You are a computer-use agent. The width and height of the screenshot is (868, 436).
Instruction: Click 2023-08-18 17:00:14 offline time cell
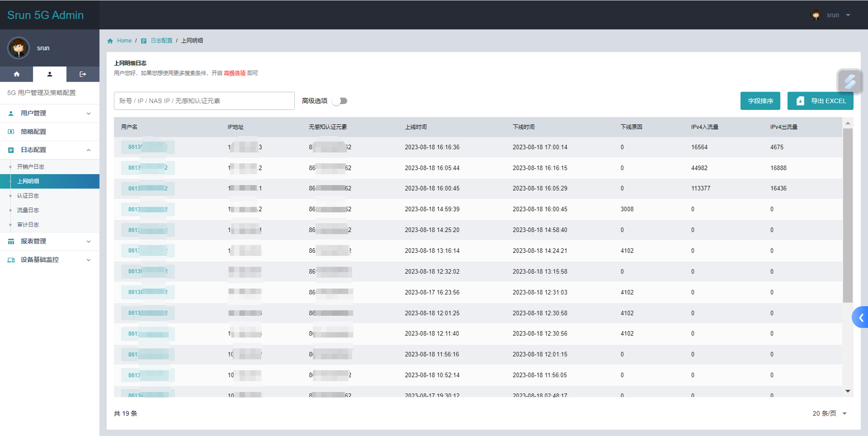pos(540,147)
